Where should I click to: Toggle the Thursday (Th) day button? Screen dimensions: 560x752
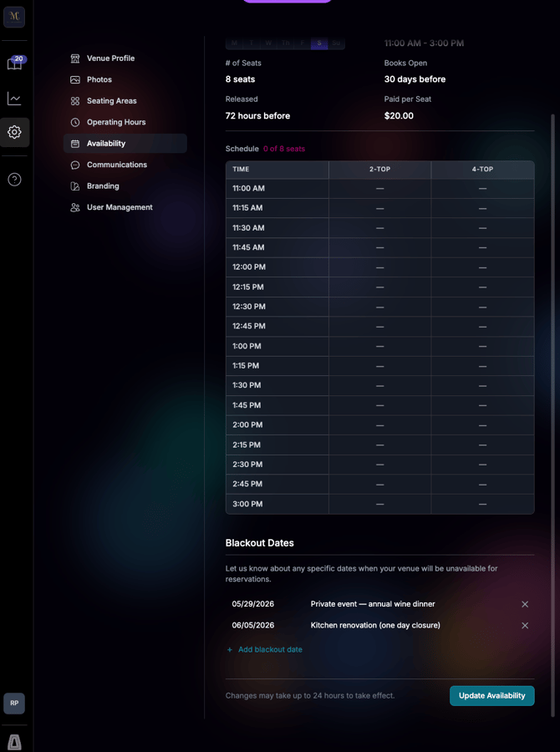click(x=286, y=43)
